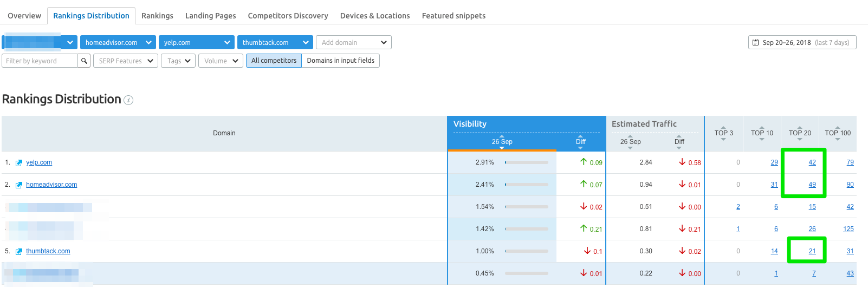
Task: Sort by TOP 100 column
Action: click(x=838, y=133)
